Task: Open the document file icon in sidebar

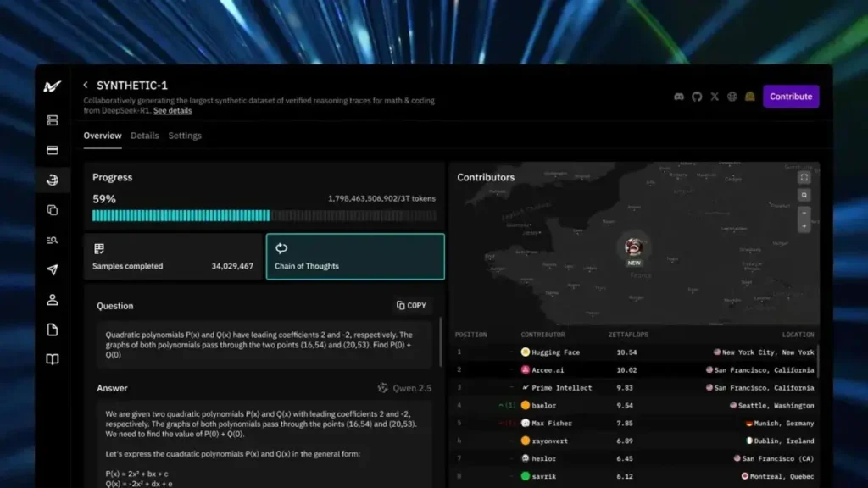Action: (x=52, y=330)
